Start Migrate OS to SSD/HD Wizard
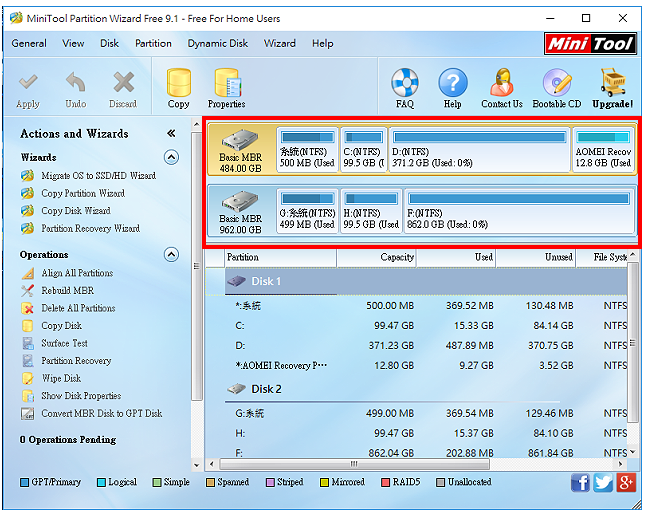The width and height of the screenshot is (649, 522). click(99, 176)
